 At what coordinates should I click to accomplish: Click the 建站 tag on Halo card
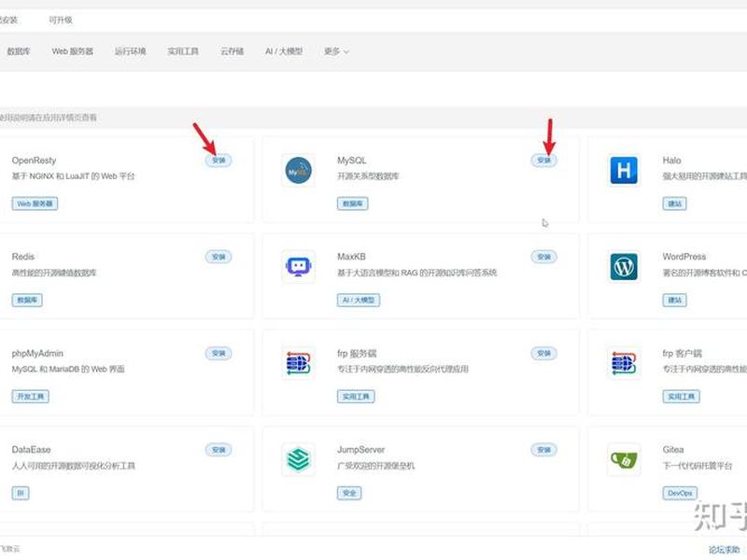674,203
